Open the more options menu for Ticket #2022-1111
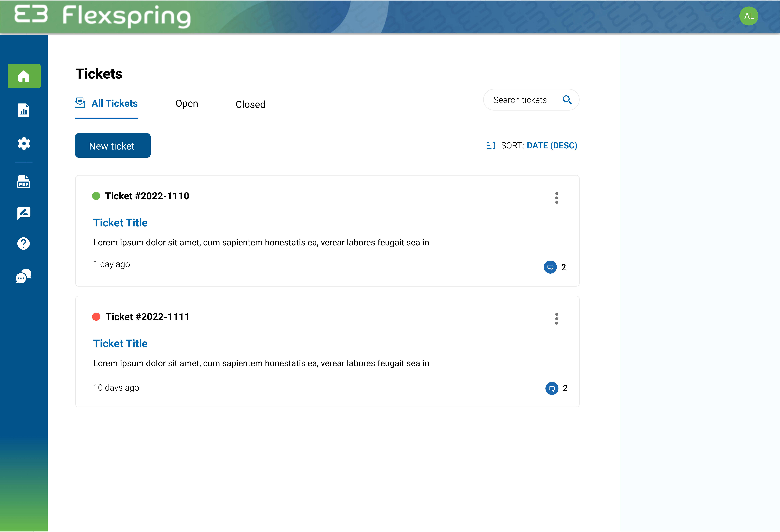 556,319
